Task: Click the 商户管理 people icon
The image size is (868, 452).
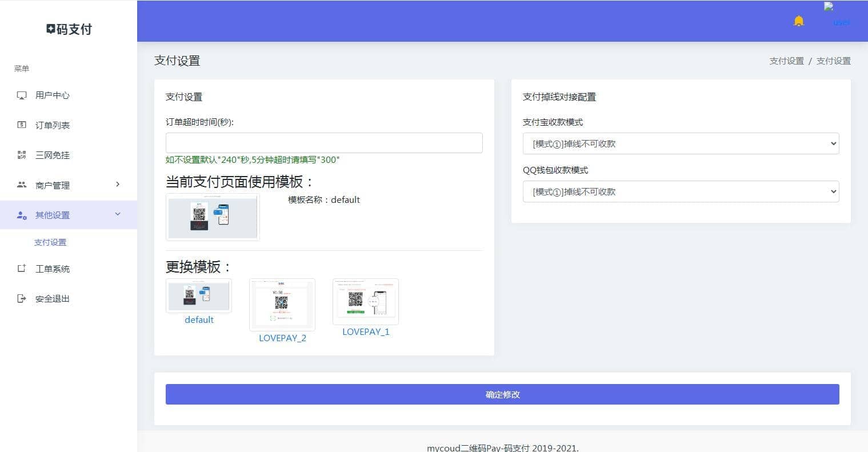Action: pyautogui.click(x=22, y=185)
